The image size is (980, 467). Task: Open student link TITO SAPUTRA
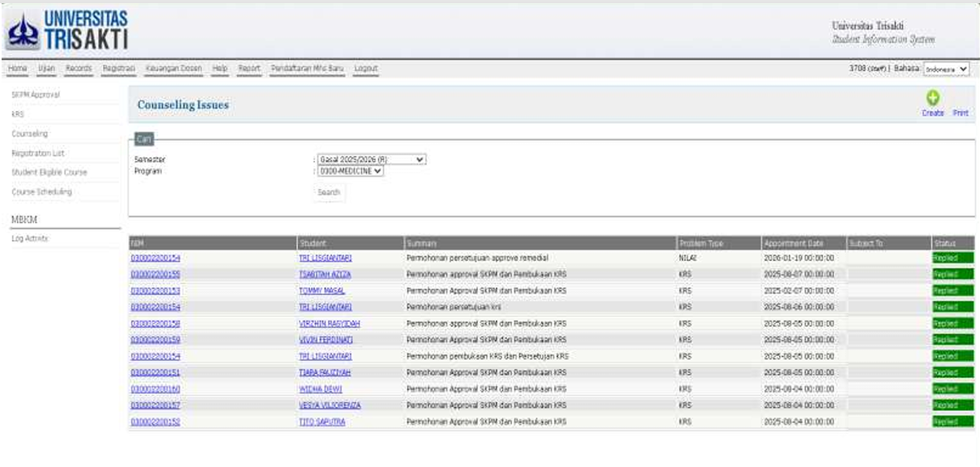(322, 422)
